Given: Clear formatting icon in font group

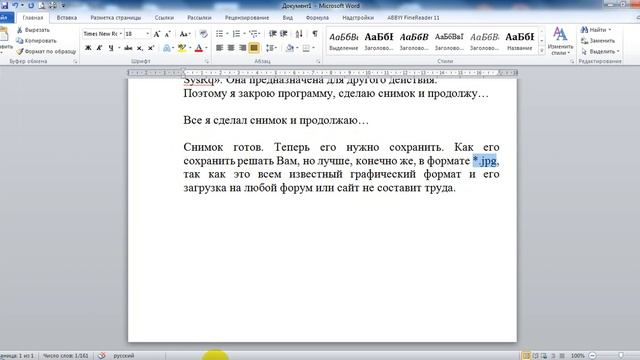Looking at the screenshot, I should point(203,34).
